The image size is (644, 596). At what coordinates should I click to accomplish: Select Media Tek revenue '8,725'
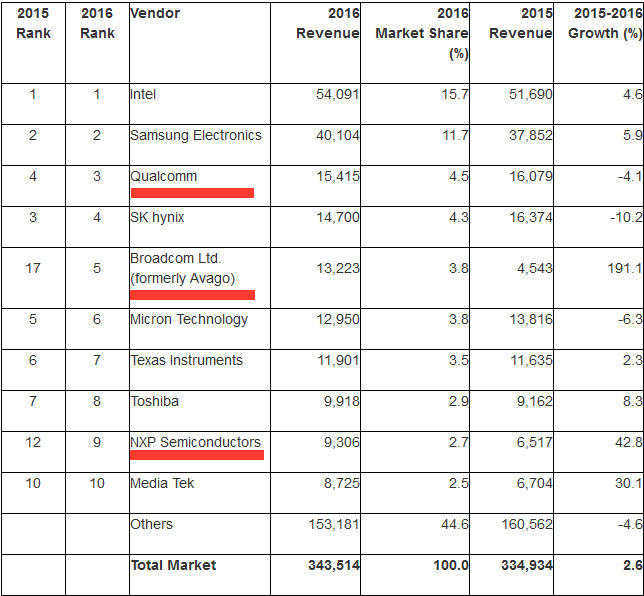coord(342,483)
